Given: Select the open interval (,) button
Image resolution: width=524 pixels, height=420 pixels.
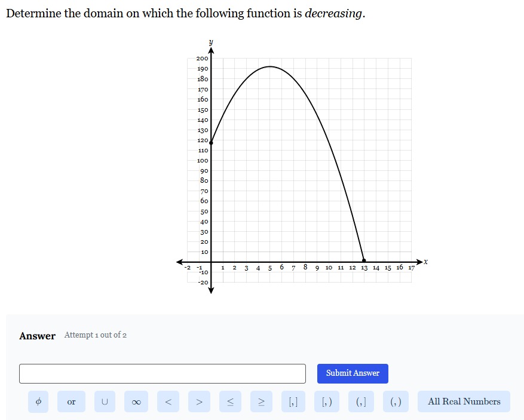Looking at the screenshot, I should [x=396, y=401].
